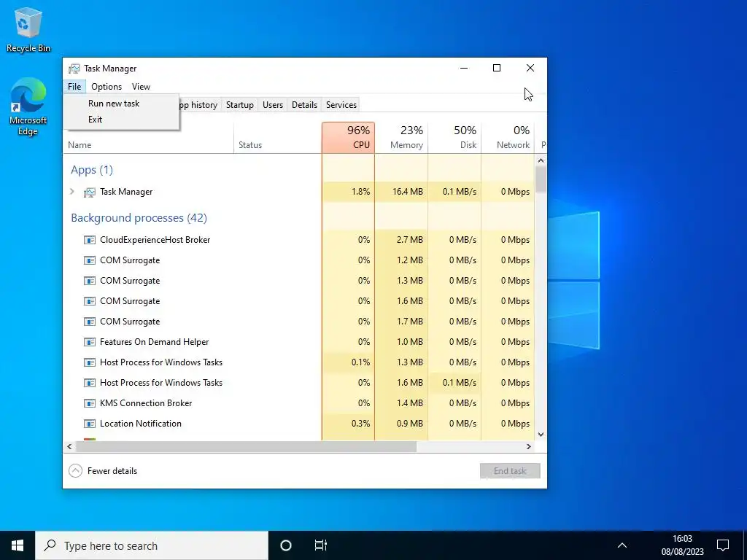Image resolution: width=747 pixels, height=560 pixels.
Task: Click the Features On Demand Helper icon
Action: 90,343
